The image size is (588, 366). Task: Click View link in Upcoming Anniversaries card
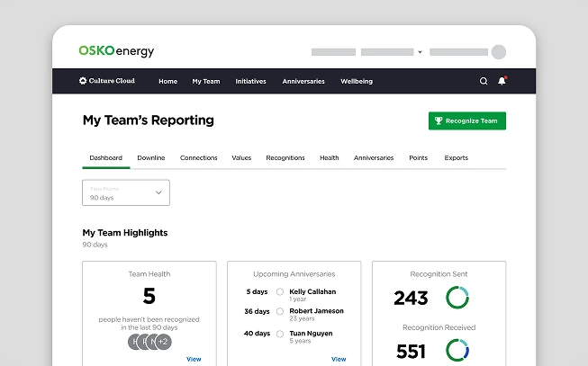click(x=339, y=360)
